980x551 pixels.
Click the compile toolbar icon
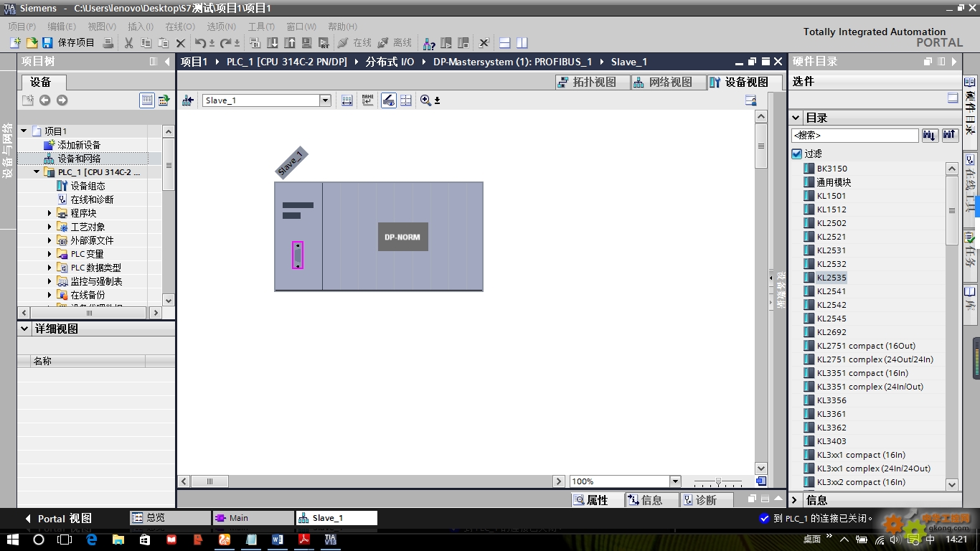(255, 43)
